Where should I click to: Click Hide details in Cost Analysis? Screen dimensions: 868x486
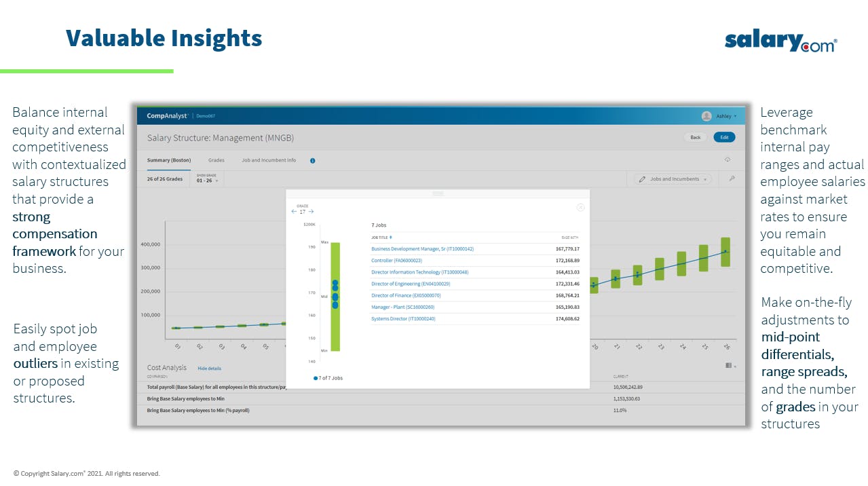209,369
